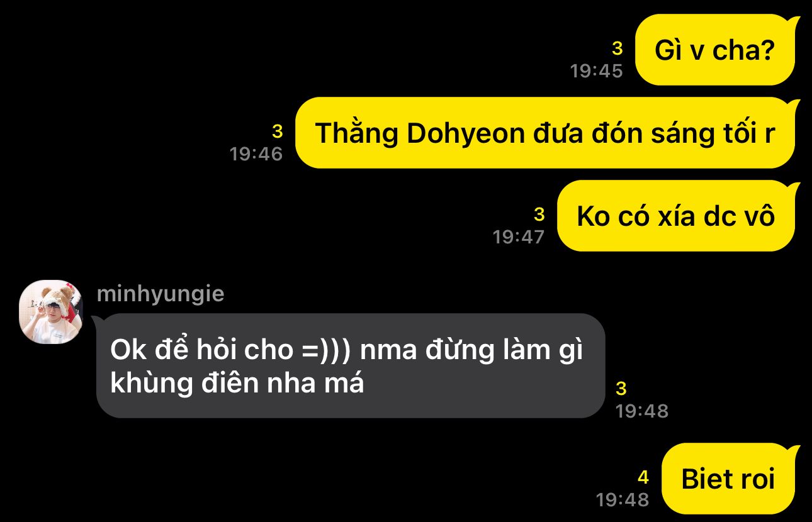Tap the unread count 3 beside the gray bubble
The image size is (812, 522).
(x=621, y=389)
